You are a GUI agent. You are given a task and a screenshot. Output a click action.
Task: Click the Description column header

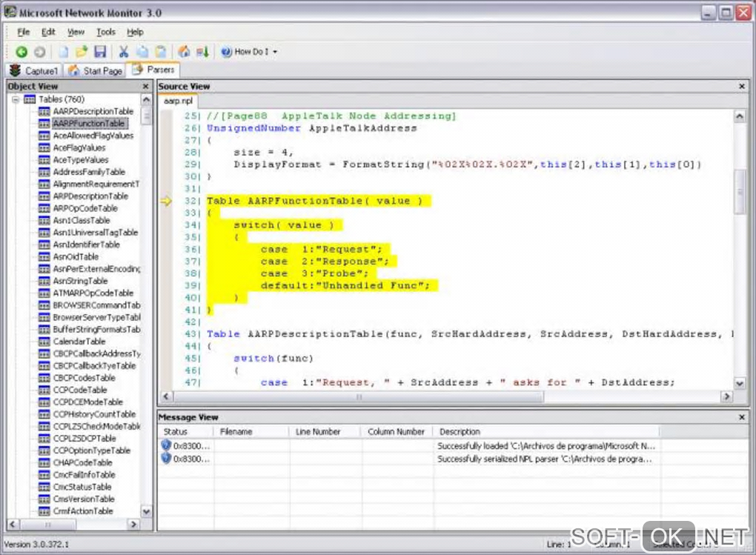[460, 431]
